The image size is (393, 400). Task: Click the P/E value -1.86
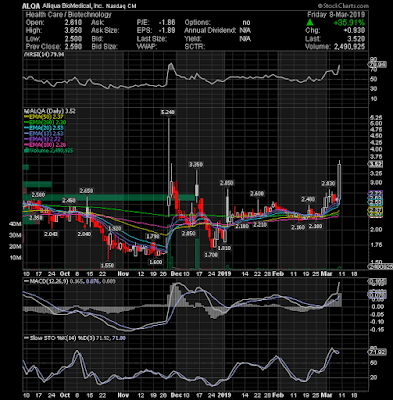click(x=167, y=23)
